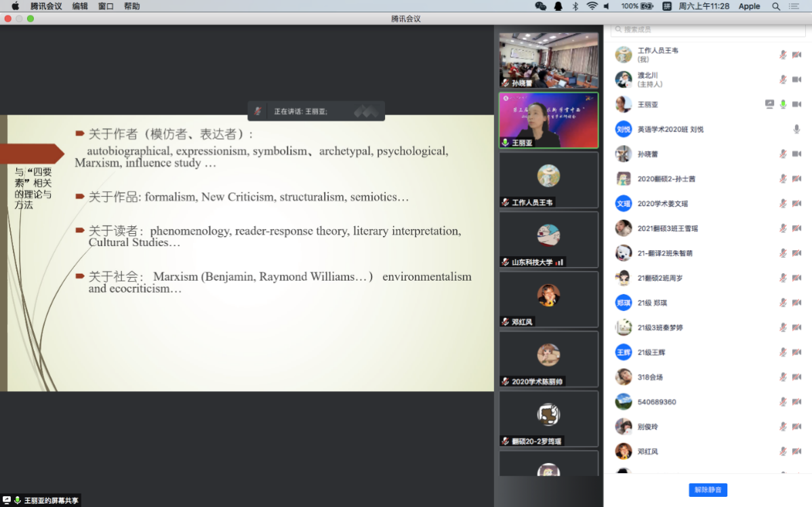The height and width of the screenshot is (507, 812).
Task: Click the QQ penguin icon in menu bar
Action: pyautogui.click(x=558, y=6)
